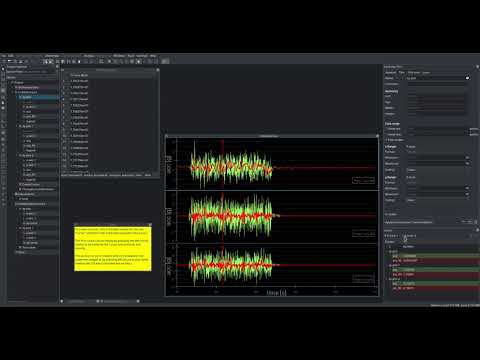Select the blue highlighted row in project tree
The width and height of the screenshot is (480, 360).
coord(38,97)
